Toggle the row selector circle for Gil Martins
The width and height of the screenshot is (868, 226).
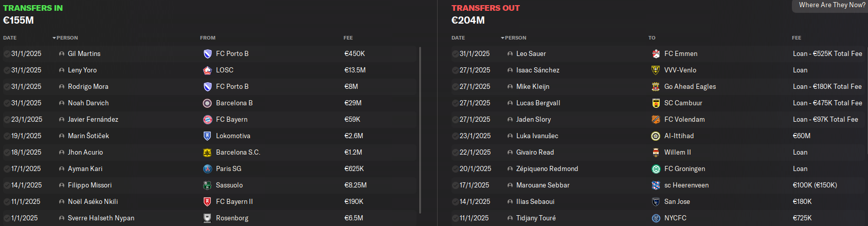tap(7, 54)
